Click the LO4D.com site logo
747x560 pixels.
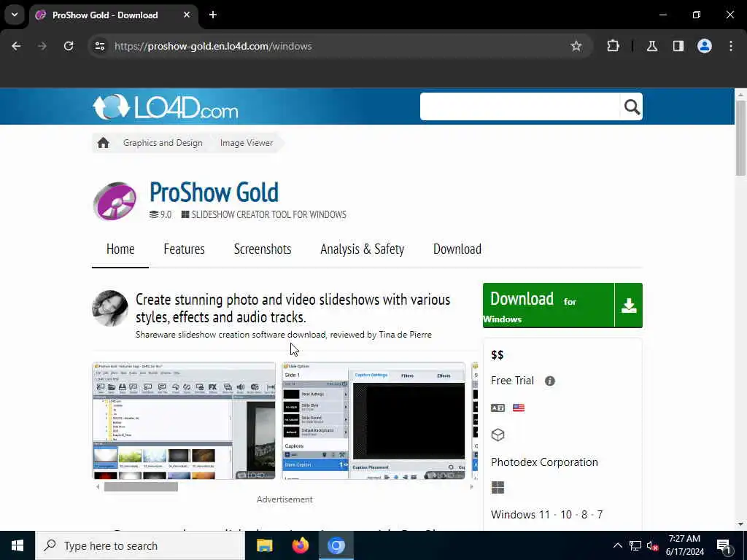(166, 107)
